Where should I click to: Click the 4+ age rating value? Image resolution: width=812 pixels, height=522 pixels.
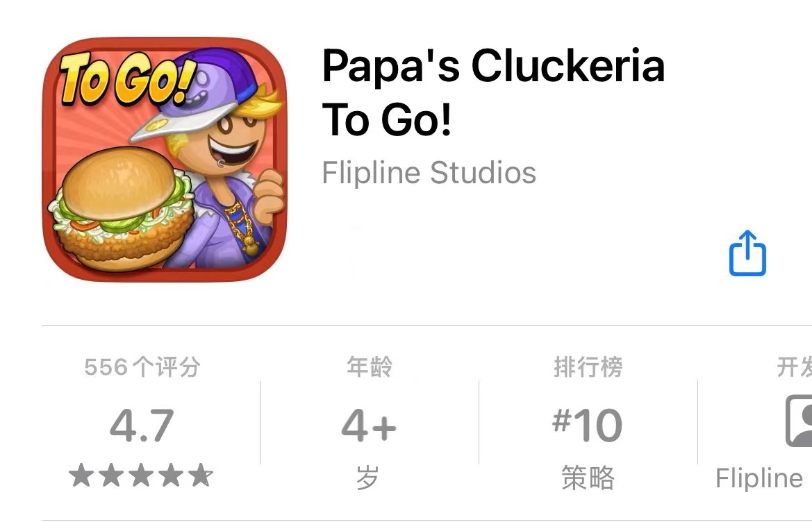(x=369, y=426)
